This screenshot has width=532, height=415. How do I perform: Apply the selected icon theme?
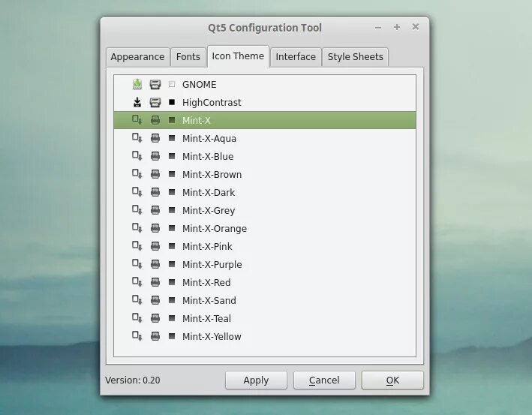coord(256,380)
